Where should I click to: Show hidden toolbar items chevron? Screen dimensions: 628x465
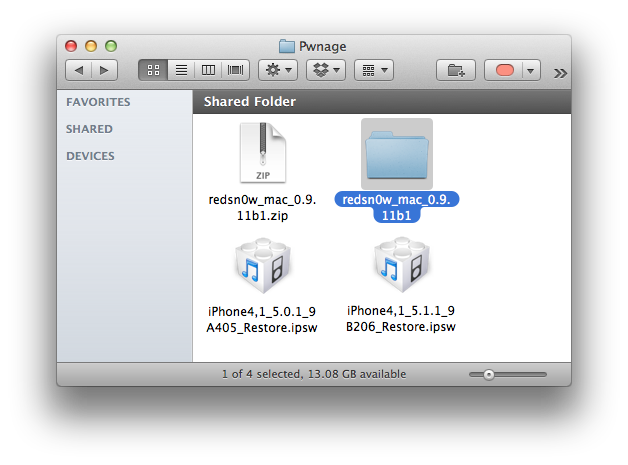[560, 72]
